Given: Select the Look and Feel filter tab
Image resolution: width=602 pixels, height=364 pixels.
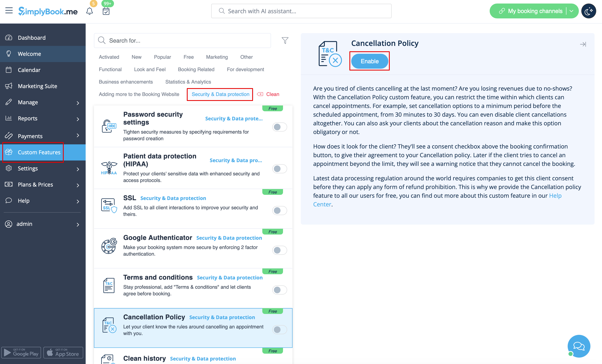Looking at the screenshot, I should click(150, 69).
